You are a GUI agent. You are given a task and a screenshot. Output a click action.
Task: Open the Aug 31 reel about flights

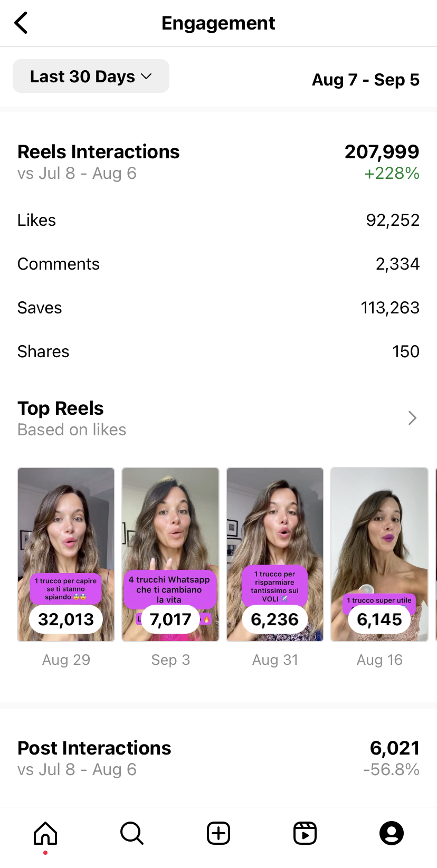[x=275, y=554]
